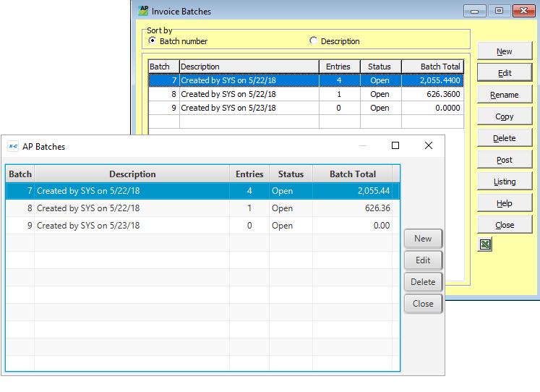Click New button in Invoice Batches window
The image size is (540, 392).
coord(505,51)
